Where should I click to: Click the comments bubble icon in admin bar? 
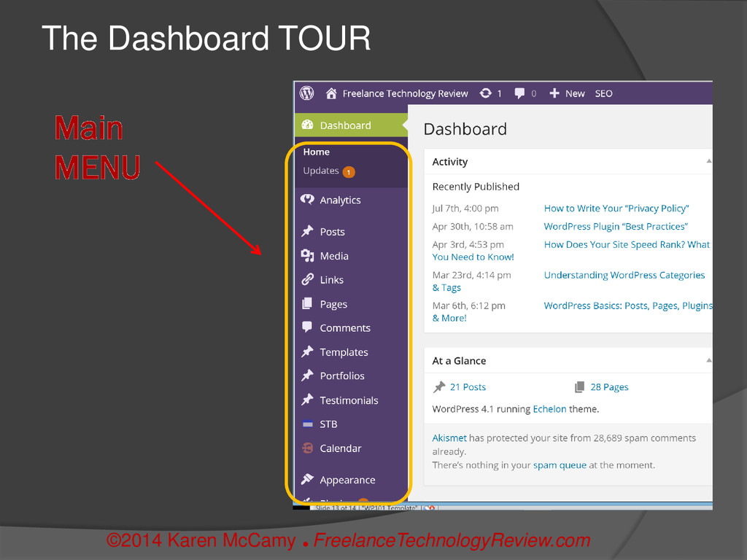click(x=519, y=93)
